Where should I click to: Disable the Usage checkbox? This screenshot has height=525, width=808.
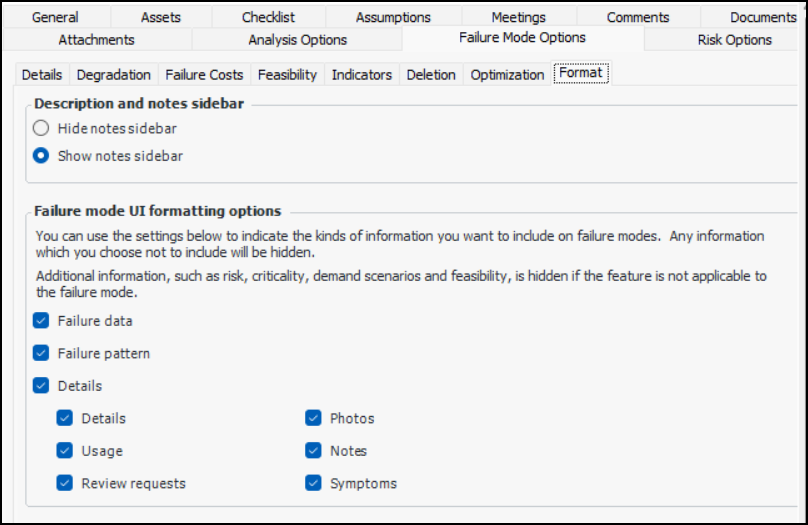[x=65, y=451]
